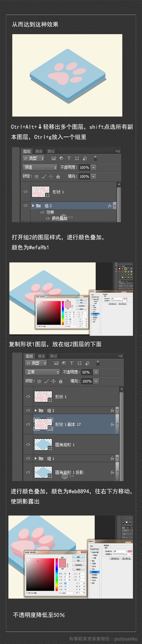Click Lock All padlock in the 穿透 panel

[x=58, y=176]
